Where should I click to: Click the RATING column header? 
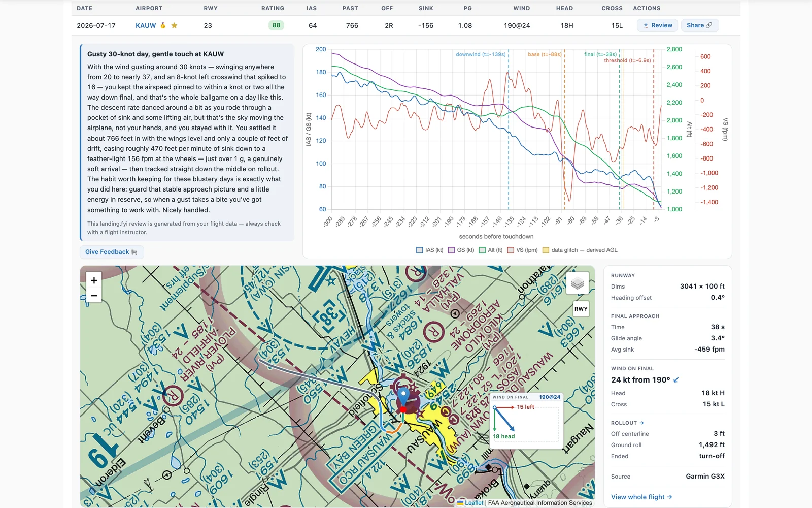(x=273, y=8)
